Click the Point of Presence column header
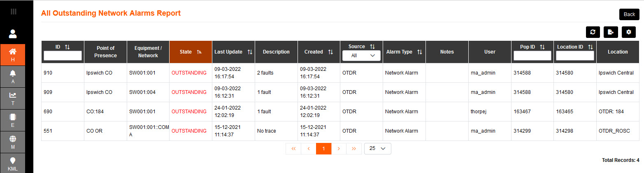Image resolution: width=644 pixels, height=173 pixels. point(105,52)
